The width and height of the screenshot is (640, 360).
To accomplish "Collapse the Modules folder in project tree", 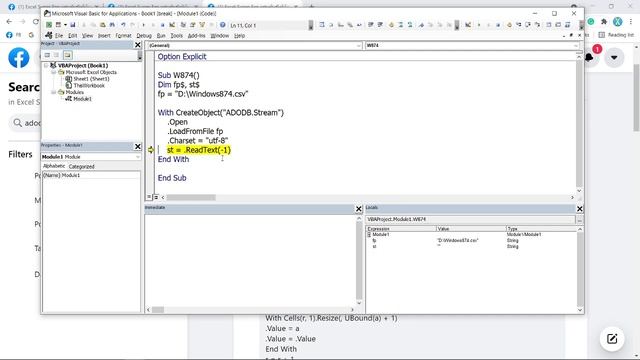I will [53, 92].
